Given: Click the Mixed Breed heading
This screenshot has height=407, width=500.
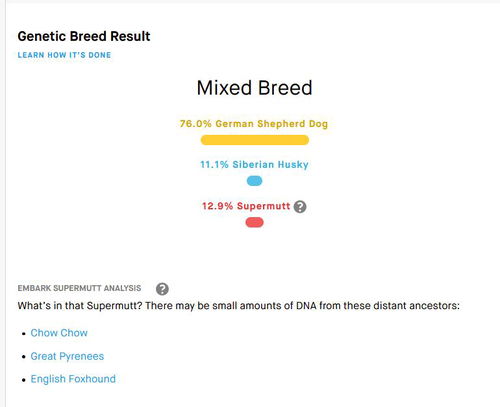Looking at the screenshot, I should (255, 88).
